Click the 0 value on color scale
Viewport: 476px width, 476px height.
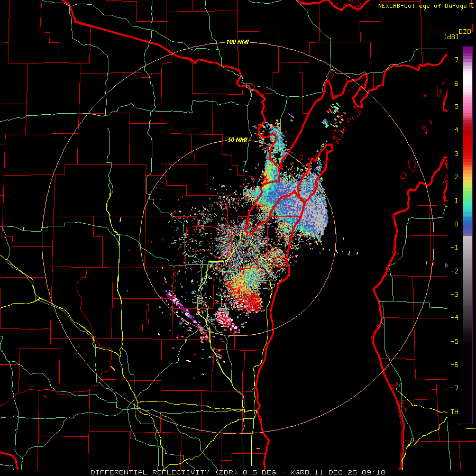pos(456,224)
